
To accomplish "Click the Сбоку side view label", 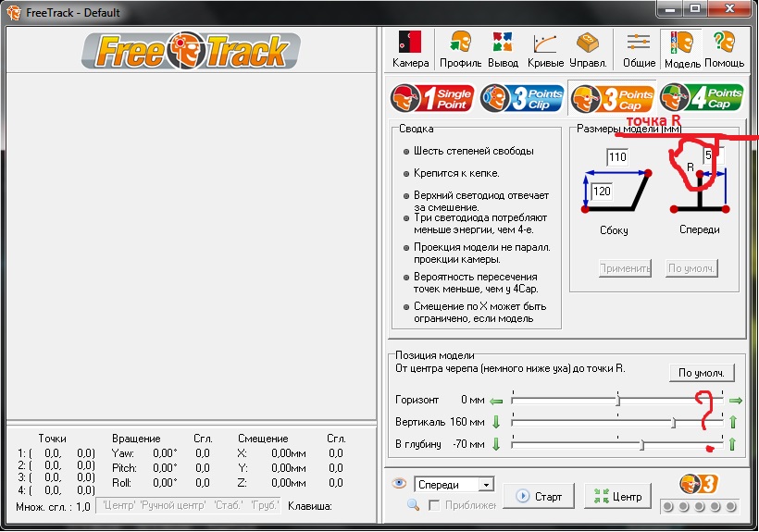I will pyautogui.click(x=614, y=230).
